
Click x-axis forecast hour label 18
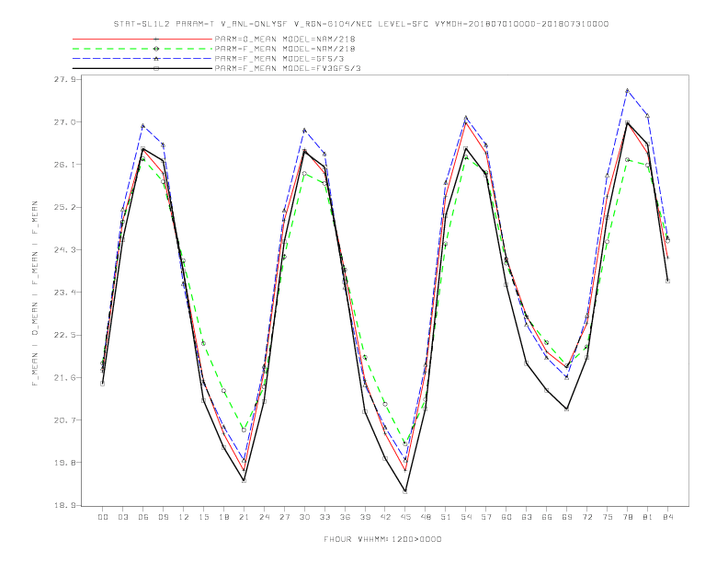coord(223,517)
